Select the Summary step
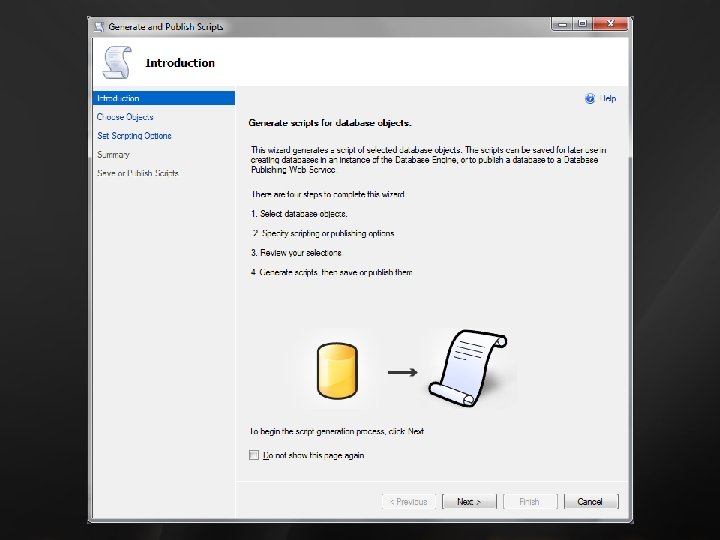Viewport: 720px width, 540px height. coord(113,155)
